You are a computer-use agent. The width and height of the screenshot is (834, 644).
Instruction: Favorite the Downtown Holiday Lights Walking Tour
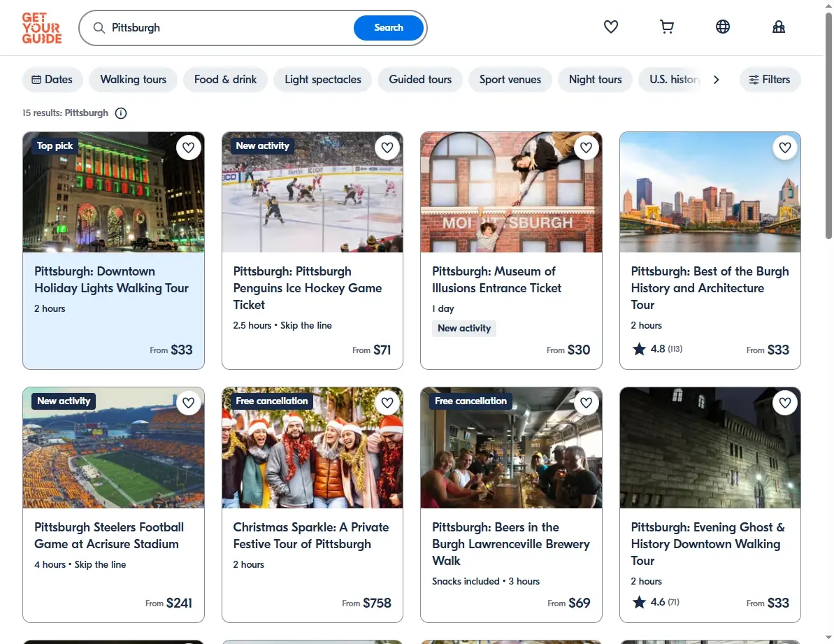tap(188, 148)
